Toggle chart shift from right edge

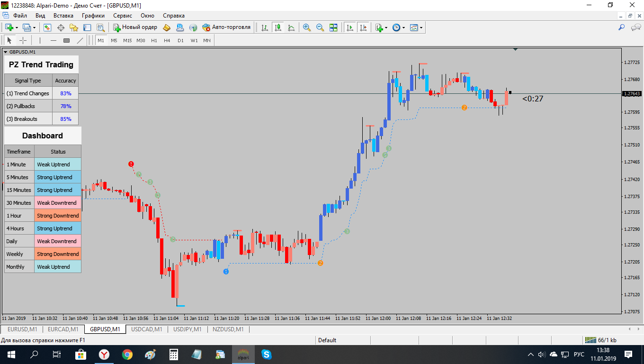point(363,27)
